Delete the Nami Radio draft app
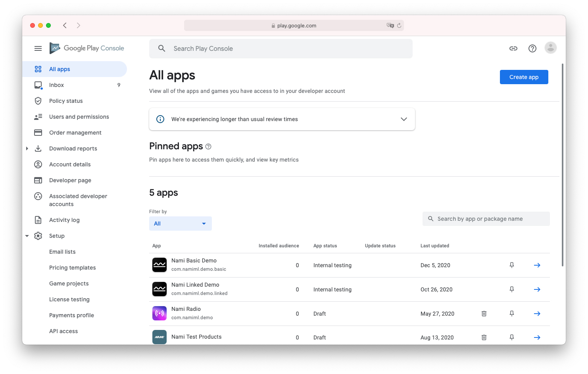The image size is (588, 374). click(484, 314)
